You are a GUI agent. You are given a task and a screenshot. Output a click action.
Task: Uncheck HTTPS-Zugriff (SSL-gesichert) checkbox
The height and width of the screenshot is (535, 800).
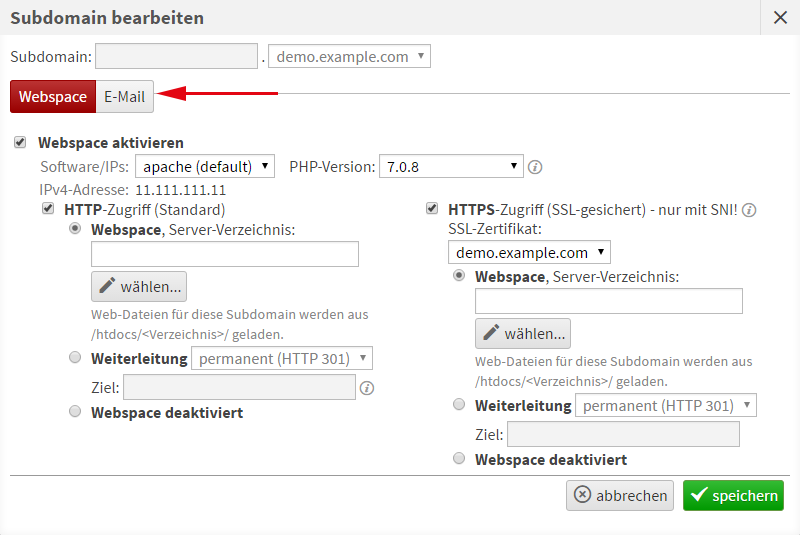[x=432, y=209]
